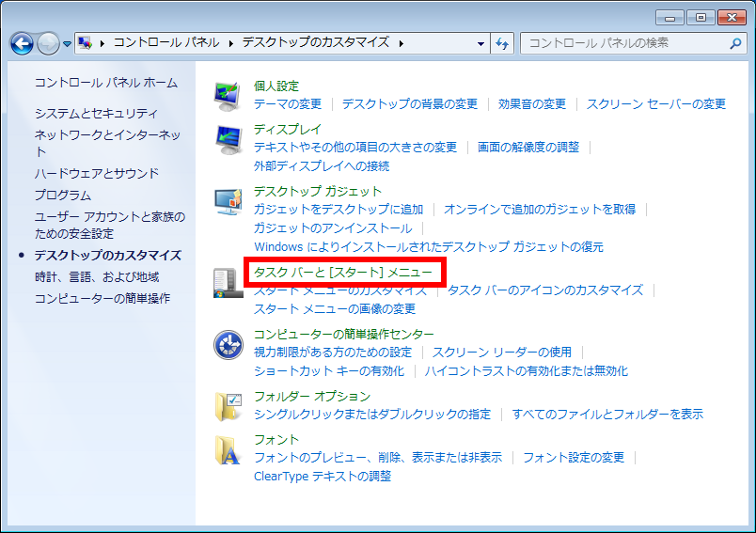Click the Display (ディスプレイ) monitor icon
756x533 pixels.
point(228,139)
